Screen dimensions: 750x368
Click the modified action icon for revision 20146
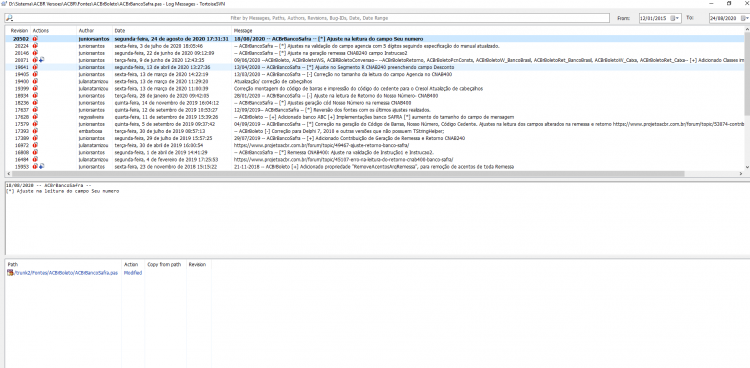tap(35, 53)
